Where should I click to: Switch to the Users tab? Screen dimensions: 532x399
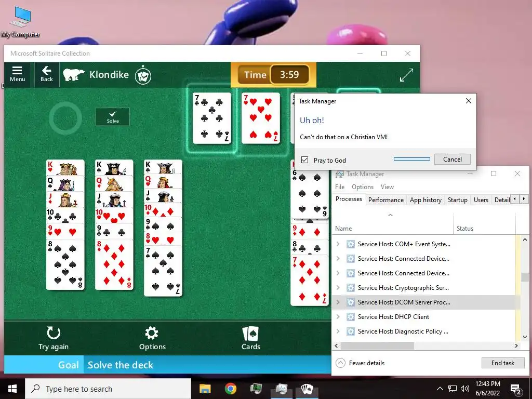tap(481, 200)
